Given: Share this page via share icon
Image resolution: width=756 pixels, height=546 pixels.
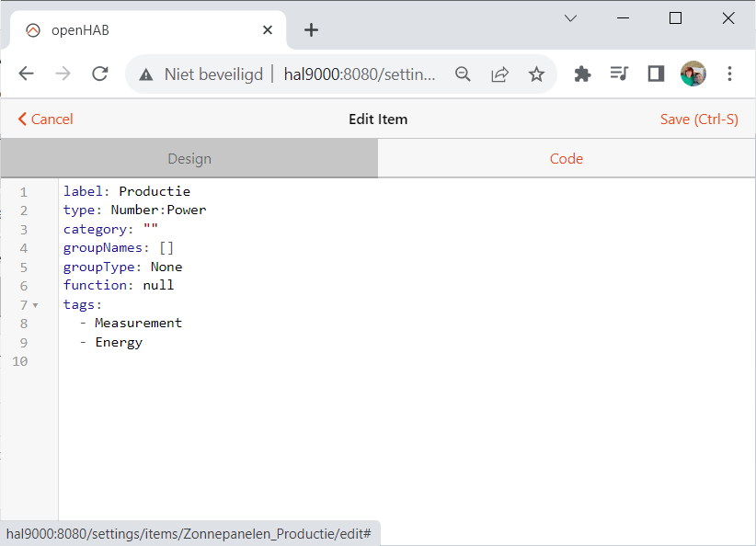Looking at the screenshot, I should click(x=499, y=74).
